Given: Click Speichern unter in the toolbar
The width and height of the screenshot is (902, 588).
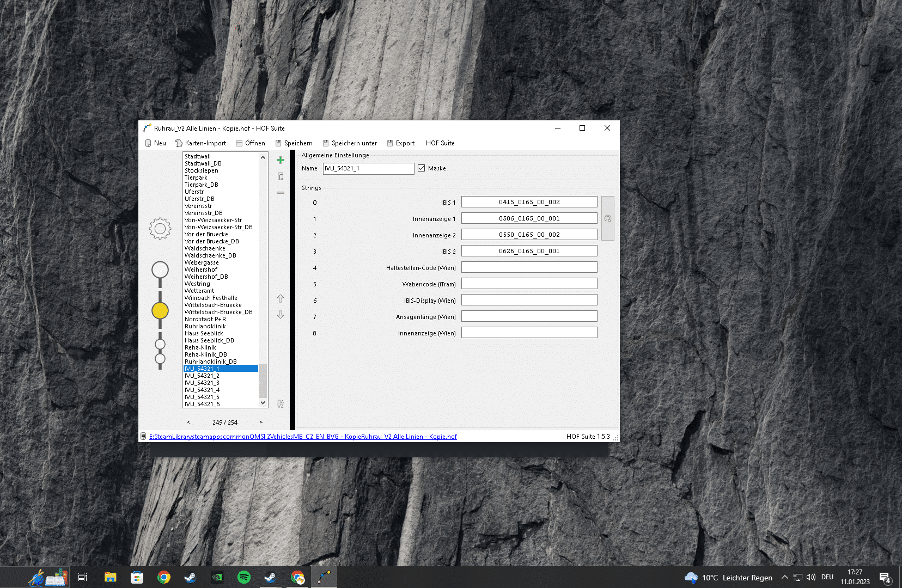Looking at the screenshot, I should click(350, 143).
